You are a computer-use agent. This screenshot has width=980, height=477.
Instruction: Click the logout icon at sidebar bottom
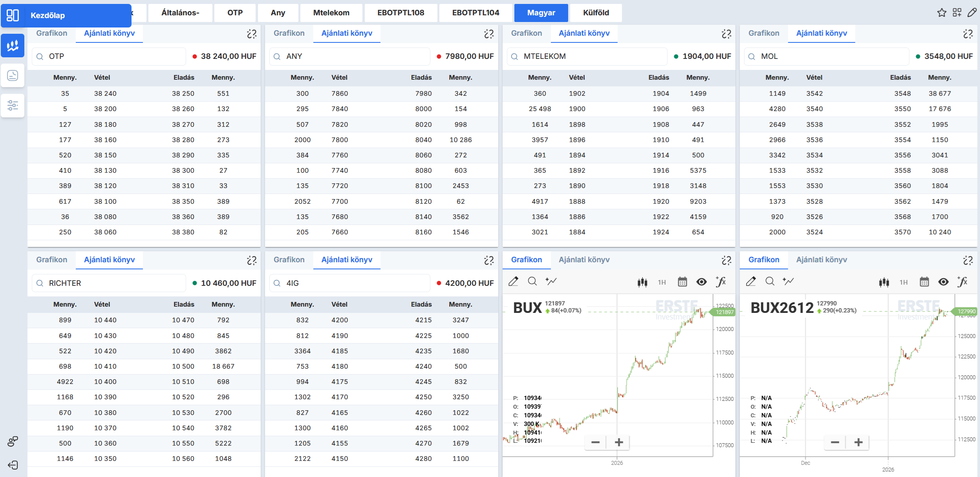[13, 465]
